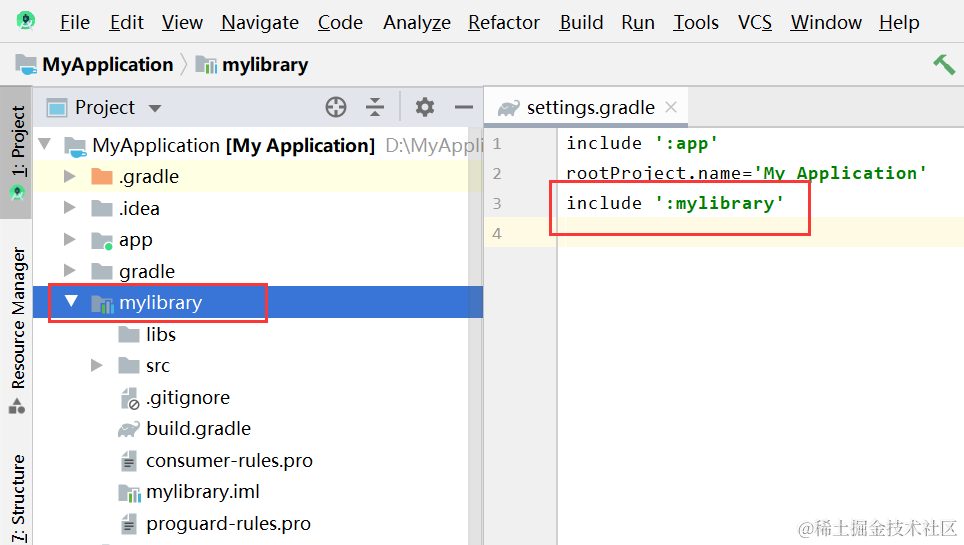964x545 pixels.
Task: Open the Analyze menu
Action: (417, 23)
